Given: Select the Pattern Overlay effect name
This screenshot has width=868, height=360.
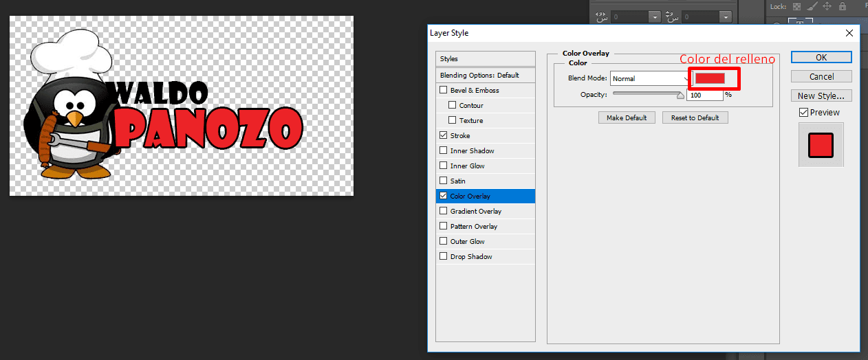Looking at the screenshot, I should (x=474, y=226).
